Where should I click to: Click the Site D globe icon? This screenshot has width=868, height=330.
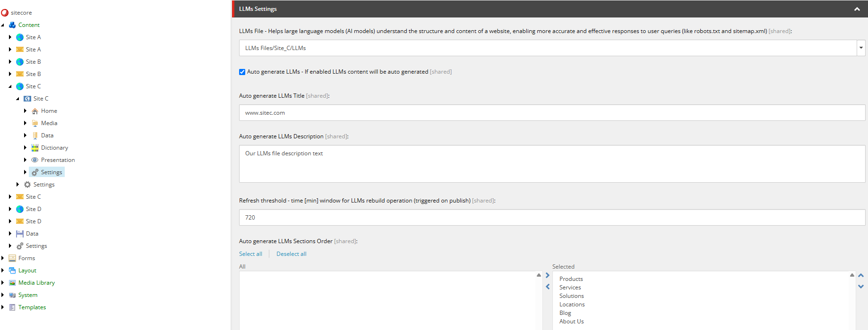pos(20,209)
